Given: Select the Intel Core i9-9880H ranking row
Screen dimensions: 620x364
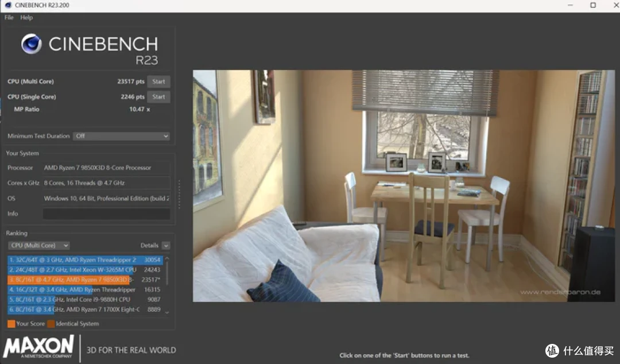Looking at the screenshot, I should 85,300.
